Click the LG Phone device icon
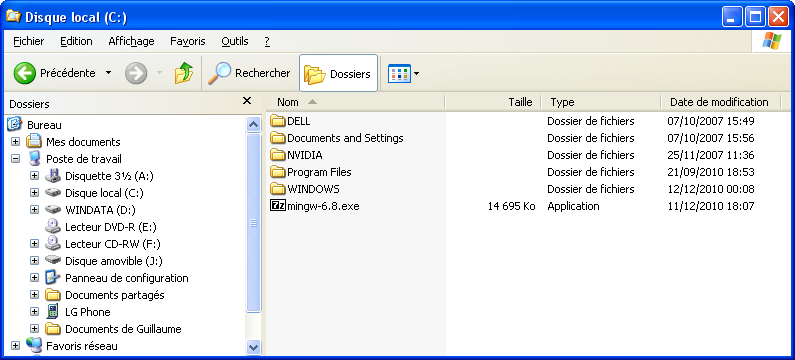This screenshot has height=360, width=795. coord(52,311)
